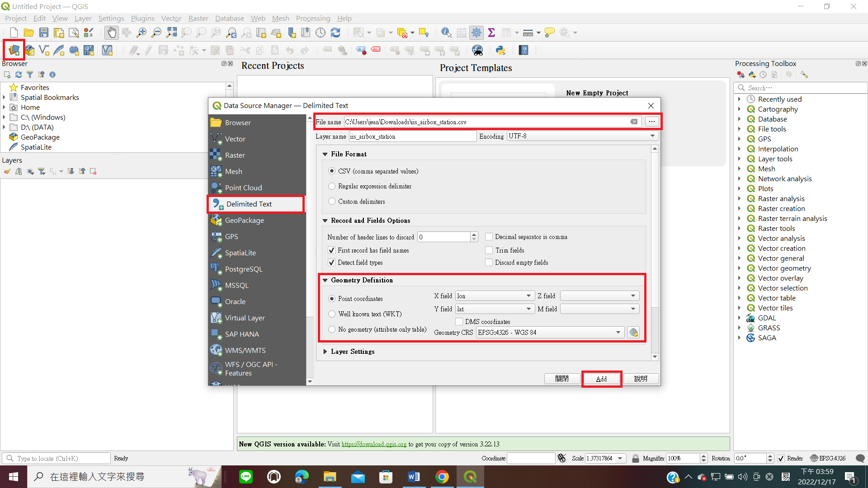Image resolution: width=868 pixels, height=488 pixels.
Task: Click the Identify Features tool icon
Action: (x=446, y=33)
